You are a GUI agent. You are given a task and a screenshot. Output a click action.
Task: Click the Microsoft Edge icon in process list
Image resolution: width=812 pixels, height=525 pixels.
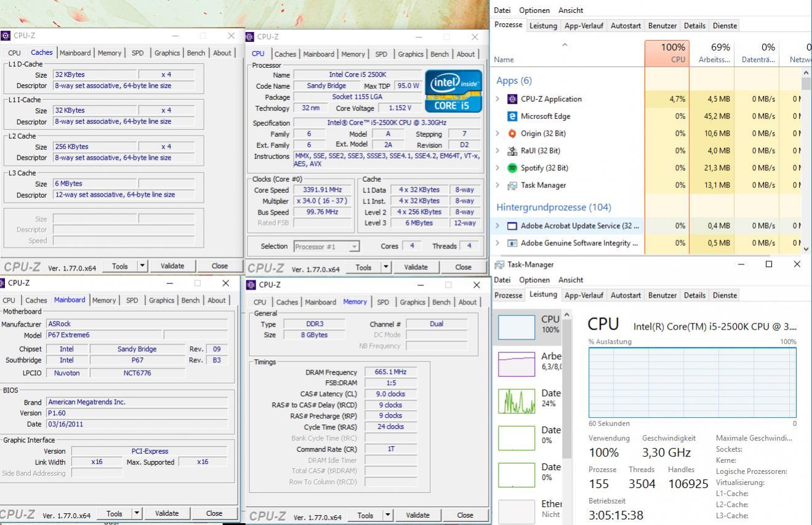[512, 116]
